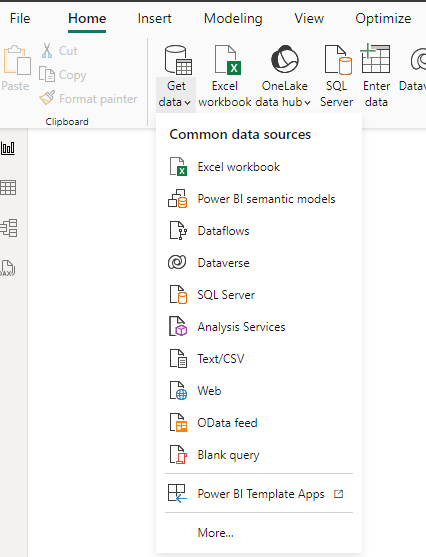Click the Web globe icon

(x=178, y=390)
